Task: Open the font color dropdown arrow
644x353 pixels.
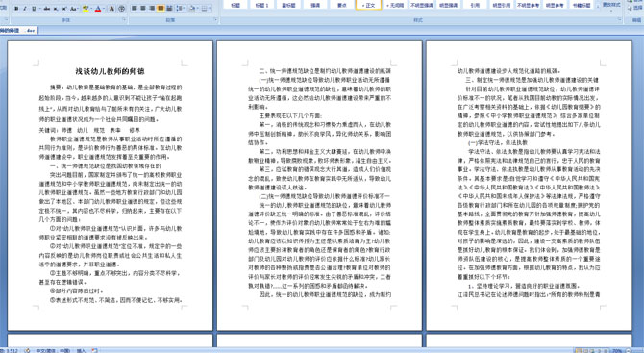Action: [104, 9]
